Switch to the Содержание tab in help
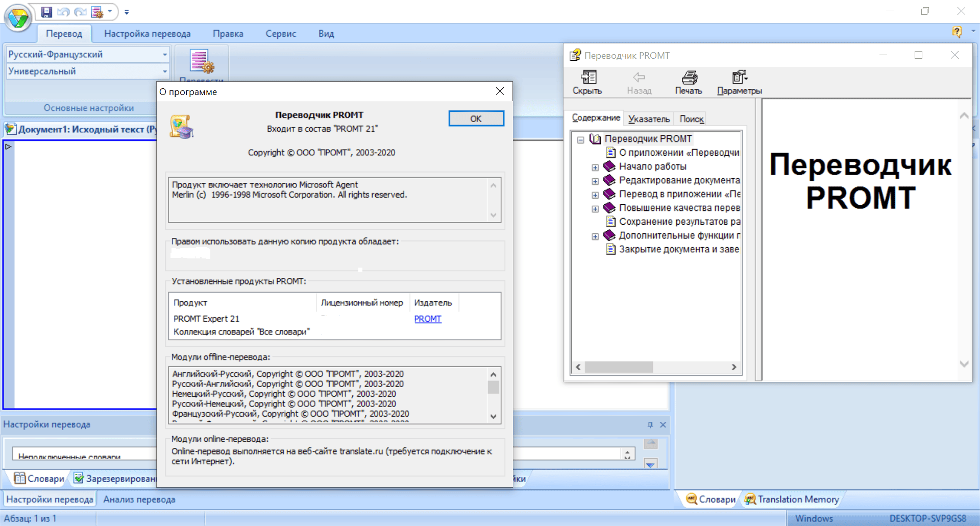The image size is (980, 526). 596,118
